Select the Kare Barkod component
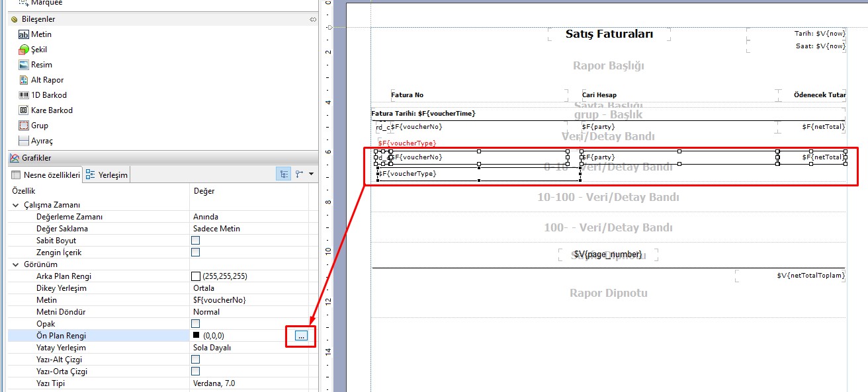 (x=52, y=110)
